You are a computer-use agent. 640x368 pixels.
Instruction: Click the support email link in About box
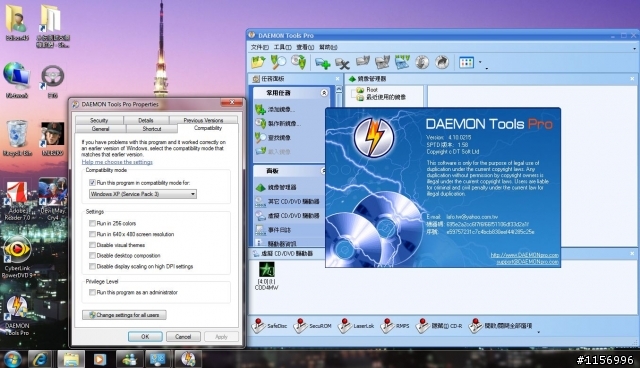coord(527,262)
